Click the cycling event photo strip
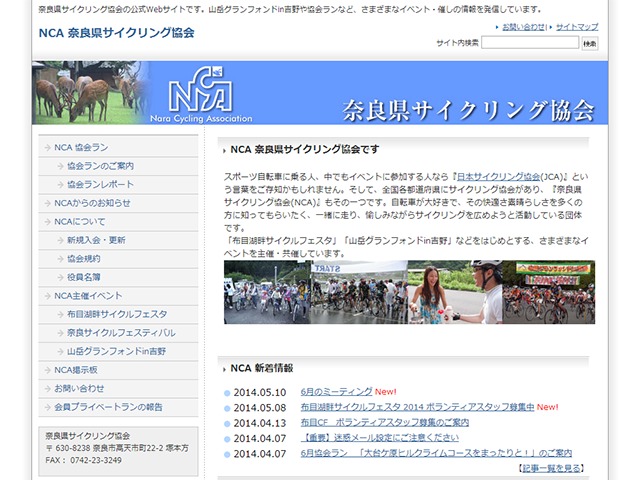The width and height of the screenshot is (640, 480). (409, 292)
